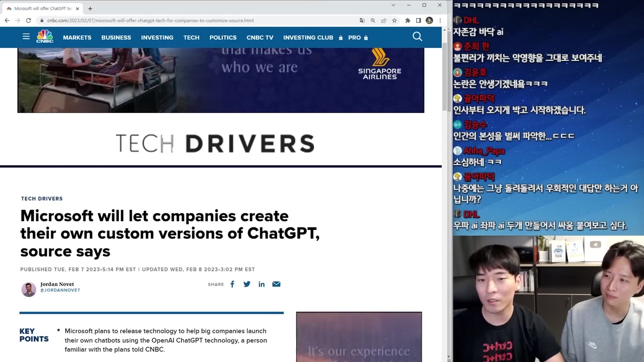Image resolution: width=644 pixels, height=362 pixels.
Task: Click the Singapore Airlines banner ad
Action: click(221, 80)
